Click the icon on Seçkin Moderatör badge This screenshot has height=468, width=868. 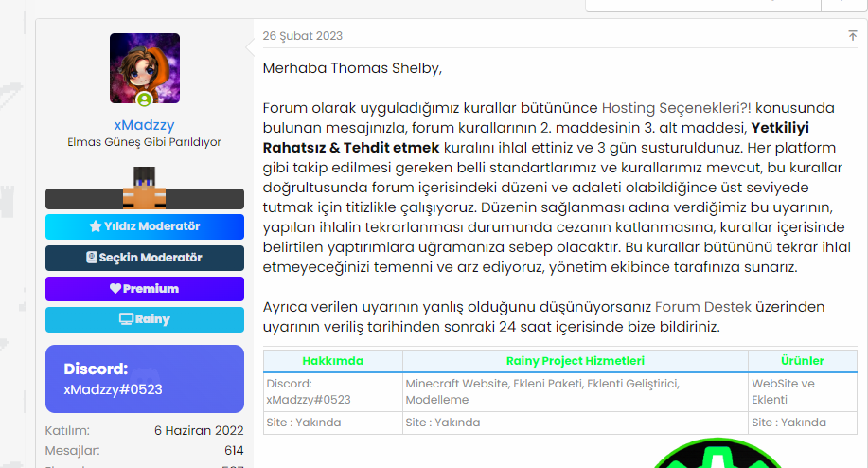pyautogui.click(x=91, y=257)
